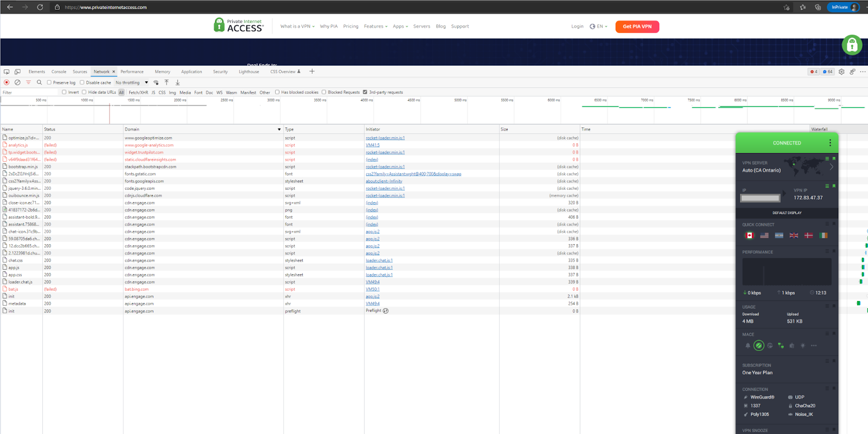Enable Hide data URLs checkbox
The image size is (868, 434).
point(84,92)
